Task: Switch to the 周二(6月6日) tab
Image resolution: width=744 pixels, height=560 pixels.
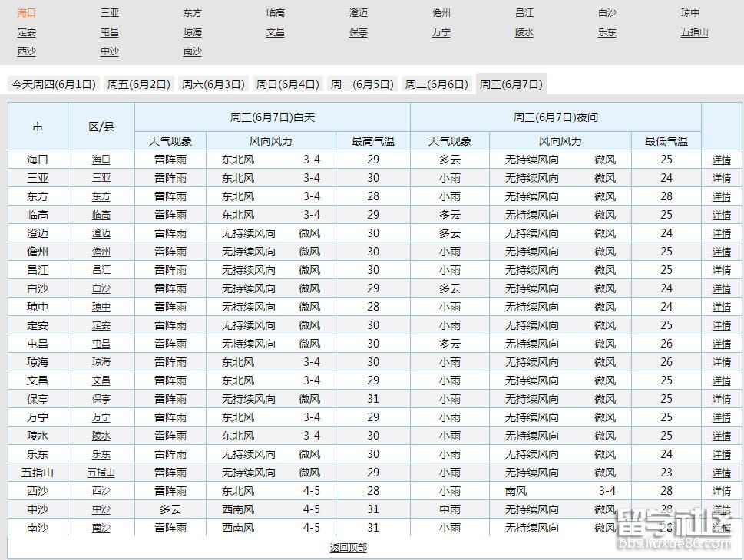Action: 436,84
